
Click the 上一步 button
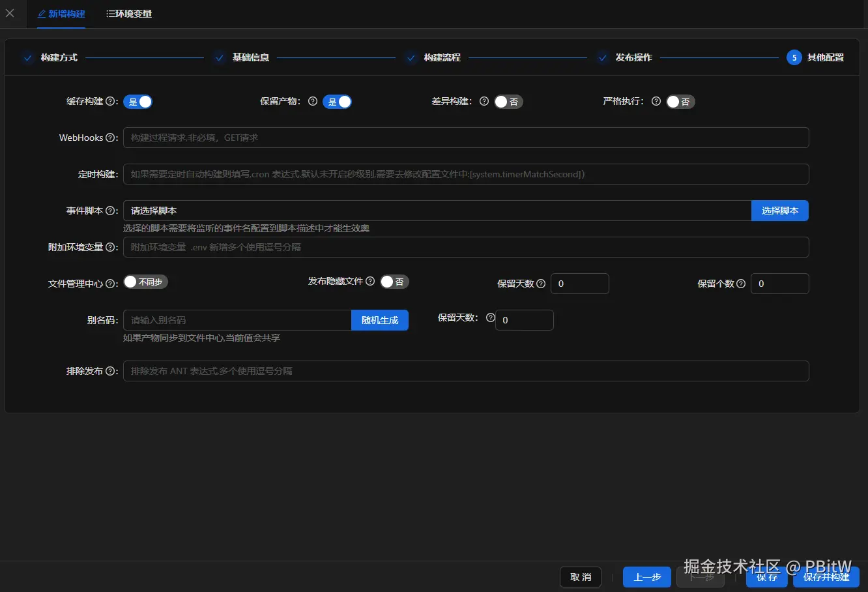tap(647, 577)
